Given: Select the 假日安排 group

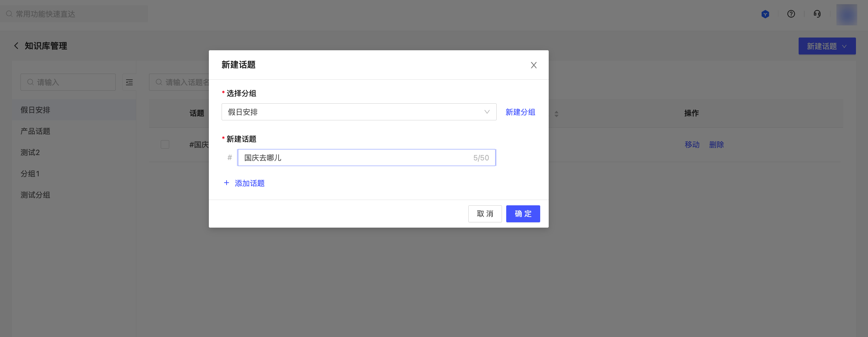Looking at the screenshot, I should (74, 110).
